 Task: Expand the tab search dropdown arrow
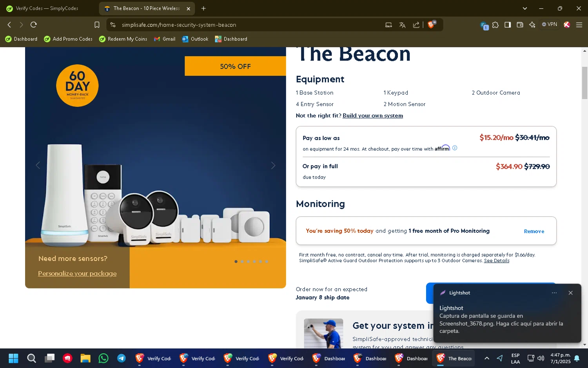point(524,8)
